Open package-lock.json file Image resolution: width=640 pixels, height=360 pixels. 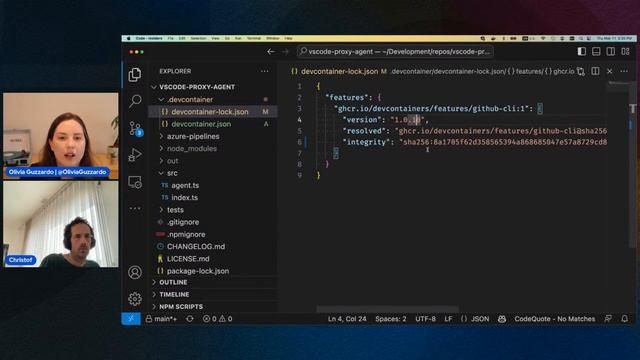point(198,271)
